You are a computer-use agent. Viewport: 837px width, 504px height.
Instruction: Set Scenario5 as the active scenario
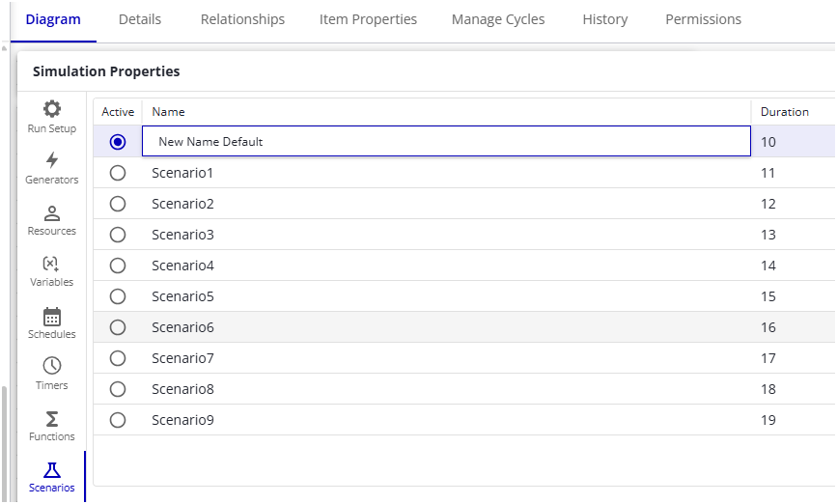point(118,296)
